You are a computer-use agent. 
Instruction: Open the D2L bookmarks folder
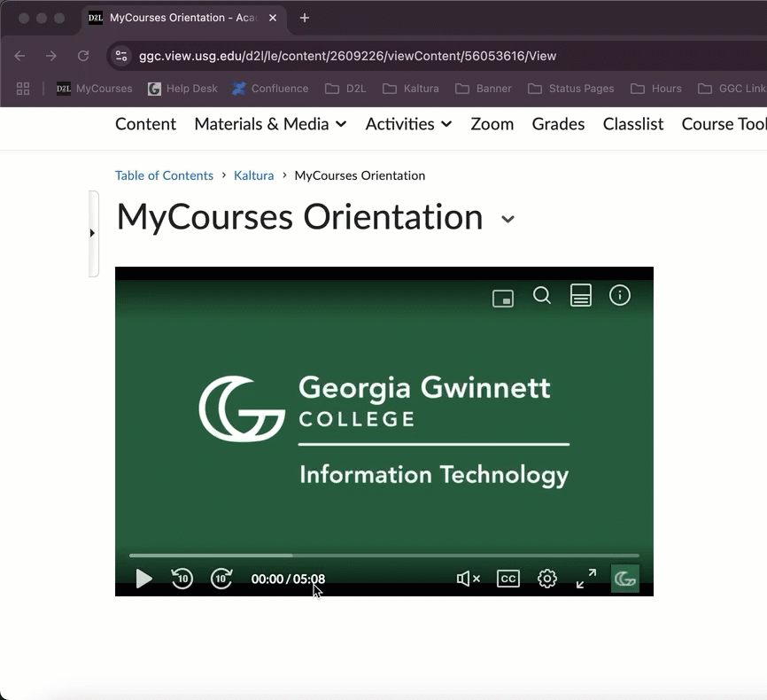point(345,89)
